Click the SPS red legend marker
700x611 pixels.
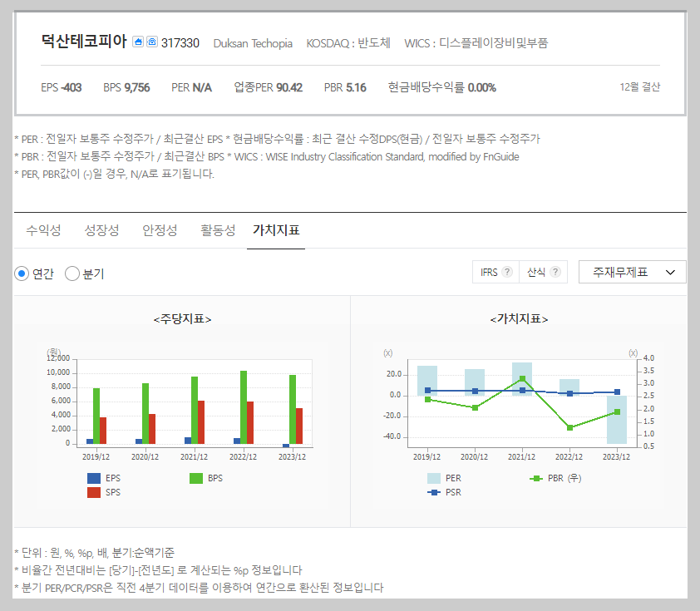94,492
